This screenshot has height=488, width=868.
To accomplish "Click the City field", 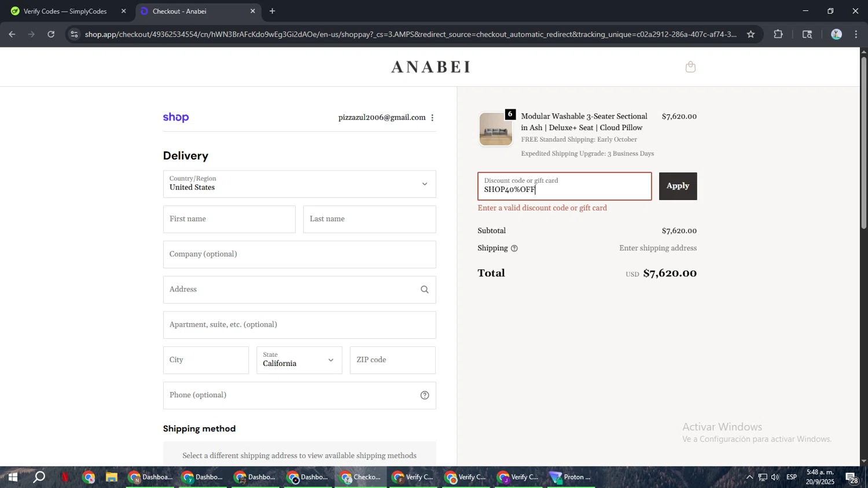I will (205, 360).
